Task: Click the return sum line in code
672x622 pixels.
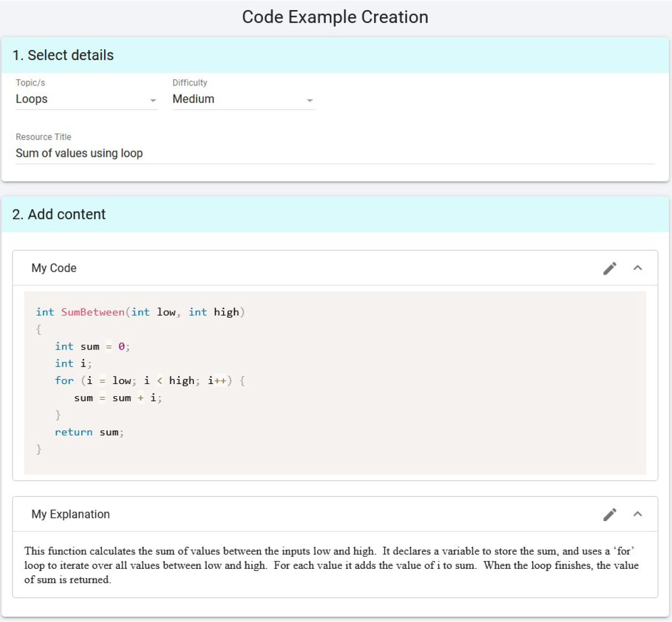Action: [x=89, y=432]
